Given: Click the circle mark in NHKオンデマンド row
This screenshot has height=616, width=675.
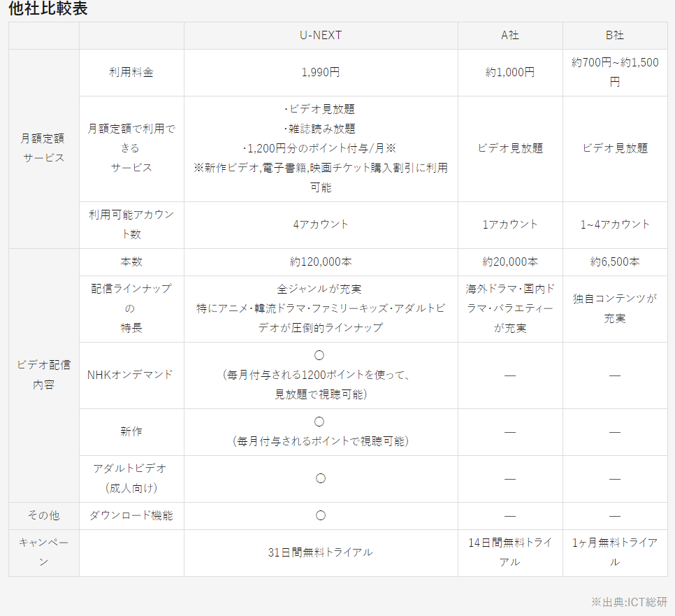Looking at the screenshot, I should tap(319, 356).
